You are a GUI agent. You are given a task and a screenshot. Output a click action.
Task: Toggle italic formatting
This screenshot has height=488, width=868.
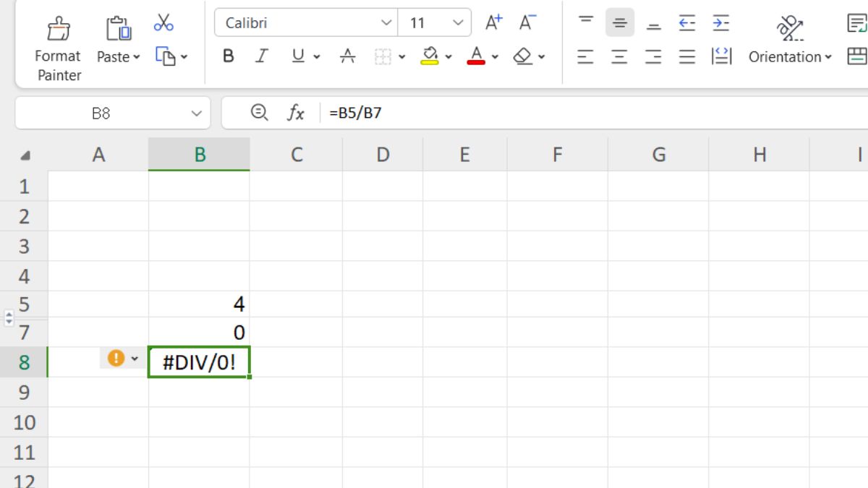point(262,56)
